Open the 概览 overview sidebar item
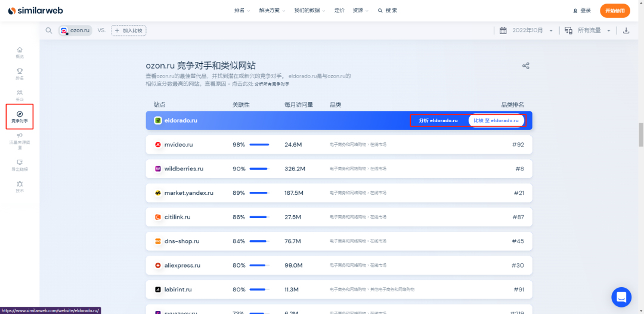644x314 pixels. point(20,52)
